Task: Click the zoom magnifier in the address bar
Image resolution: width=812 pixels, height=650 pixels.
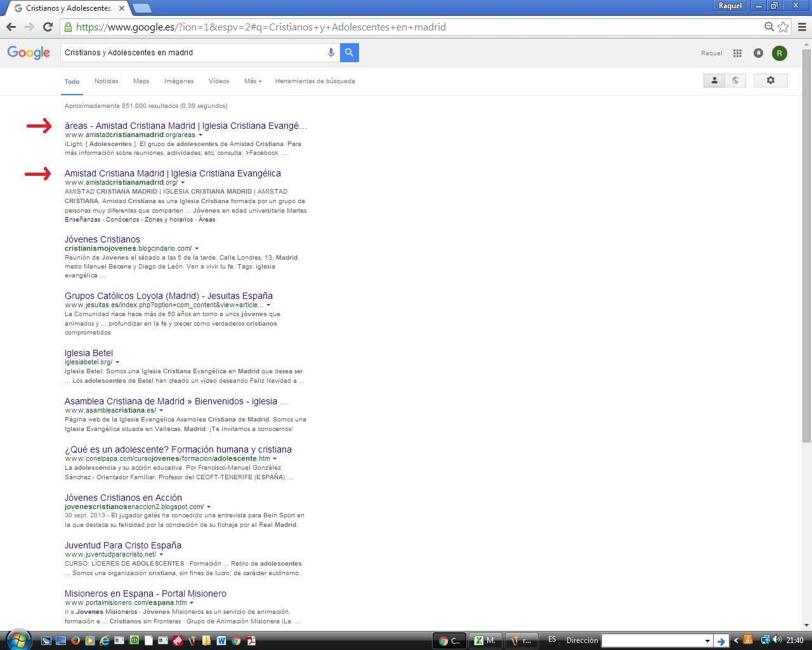Action: [769, 27]
